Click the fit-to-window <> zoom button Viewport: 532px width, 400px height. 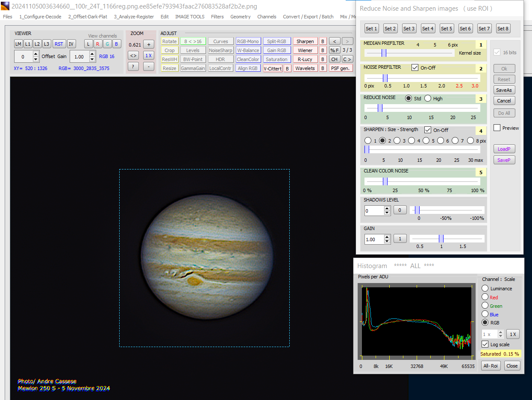133,55
